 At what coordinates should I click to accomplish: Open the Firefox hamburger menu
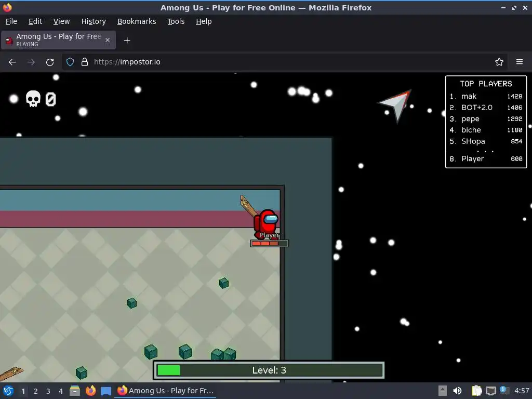520,62
